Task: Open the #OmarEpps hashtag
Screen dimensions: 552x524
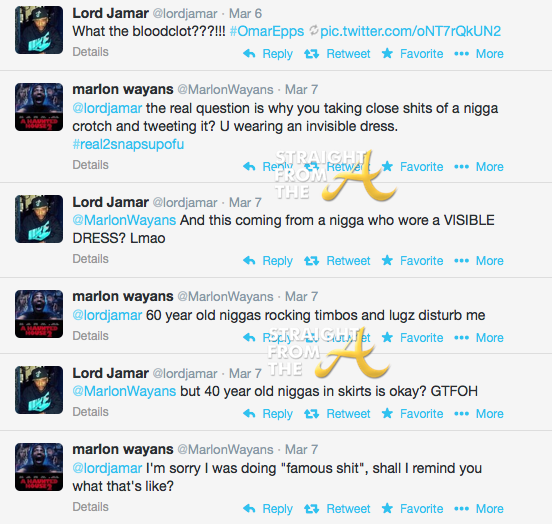Action: pos(267,31)
